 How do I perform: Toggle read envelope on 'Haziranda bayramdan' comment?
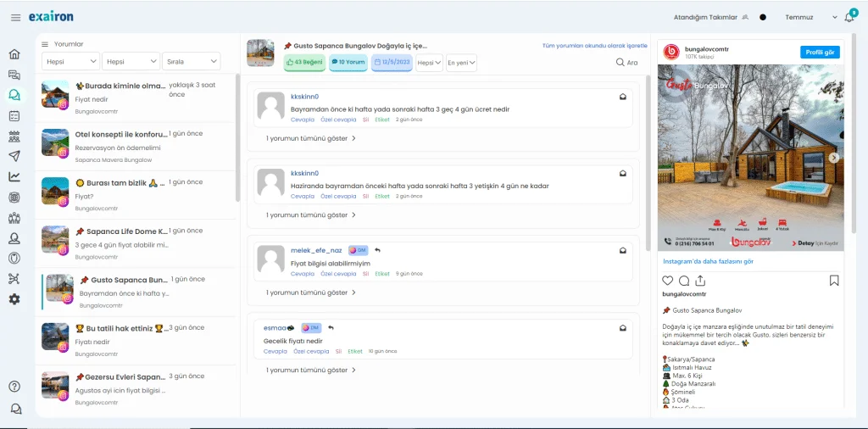tap(623, 173)
